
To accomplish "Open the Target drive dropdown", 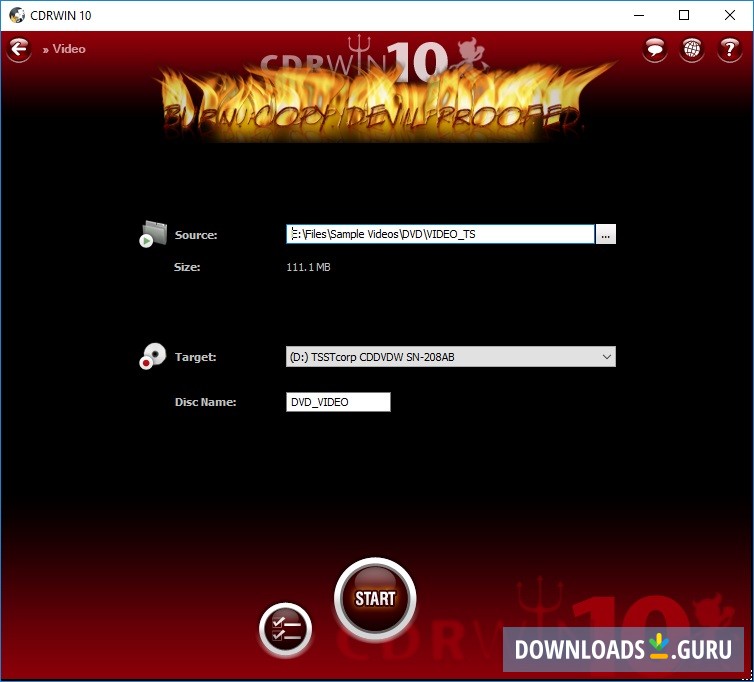I will [451, 357].
